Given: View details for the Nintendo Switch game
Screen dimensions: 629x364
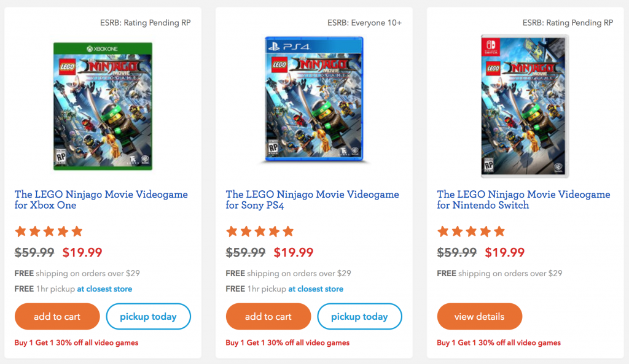Looking at the screenshot, I should coord(479,317).
